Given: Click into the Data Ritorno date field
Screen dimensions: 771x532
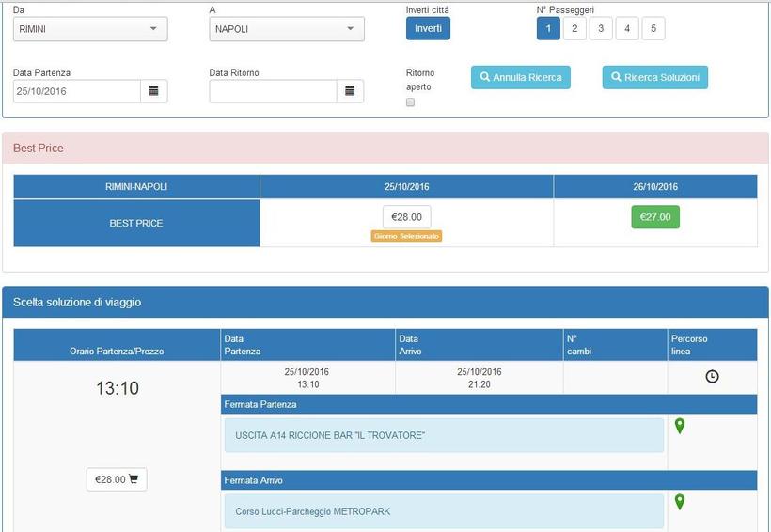Looking at the screenshot, I should 273,91.
